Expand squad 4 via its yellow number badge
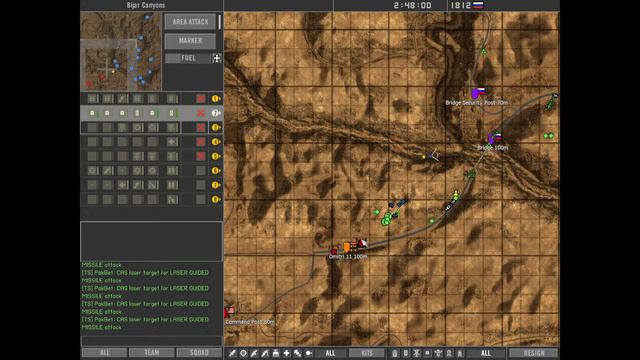This screenshot has height=360, width=640. pos(216,142)
